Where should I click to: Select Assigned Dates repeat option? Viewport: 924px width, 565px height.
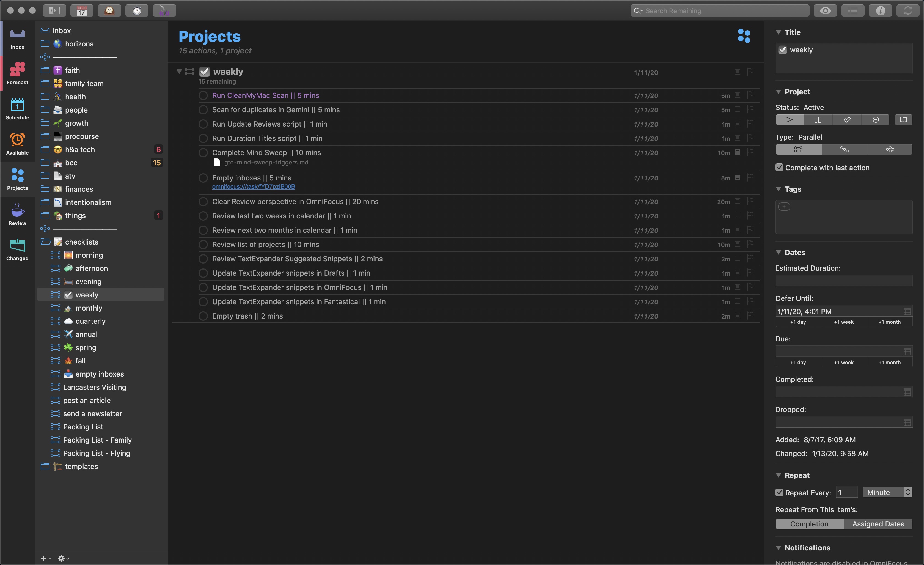[878, 524]
